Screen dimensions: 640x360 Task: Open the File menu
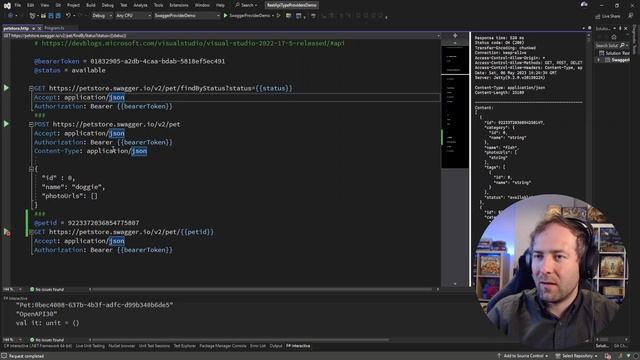18,5
